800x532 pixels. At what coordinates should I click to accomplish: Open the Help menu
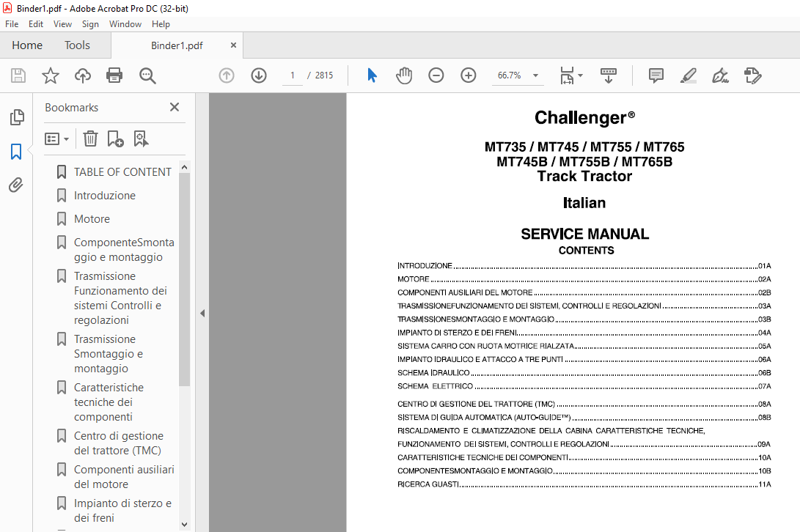pos(160,24)
